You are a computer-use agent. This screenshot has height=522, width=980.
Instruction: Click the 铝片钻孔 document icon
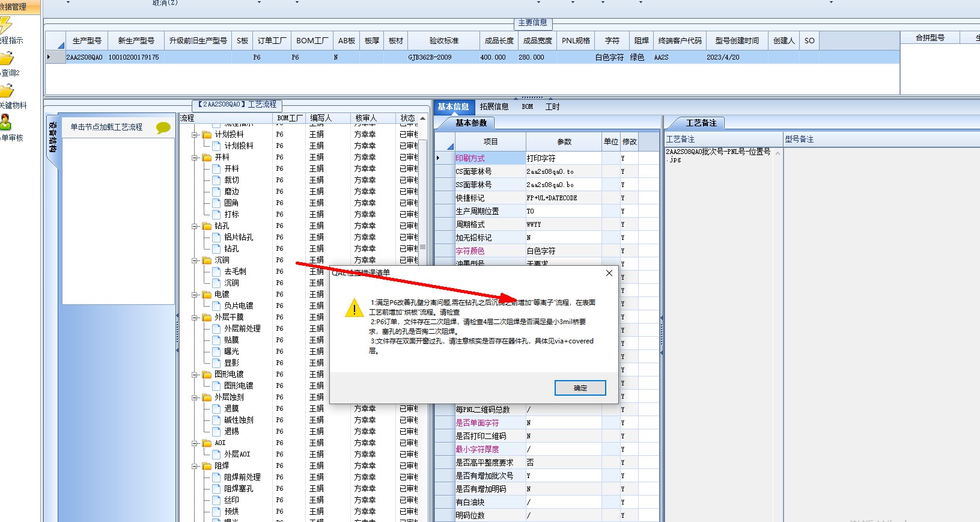tap(217, 238)
